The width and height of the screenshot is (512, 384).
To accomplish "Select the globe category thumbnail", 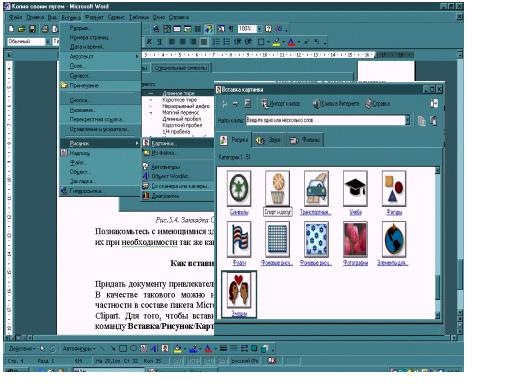I will pyautogui.click(x=394, y=239).
